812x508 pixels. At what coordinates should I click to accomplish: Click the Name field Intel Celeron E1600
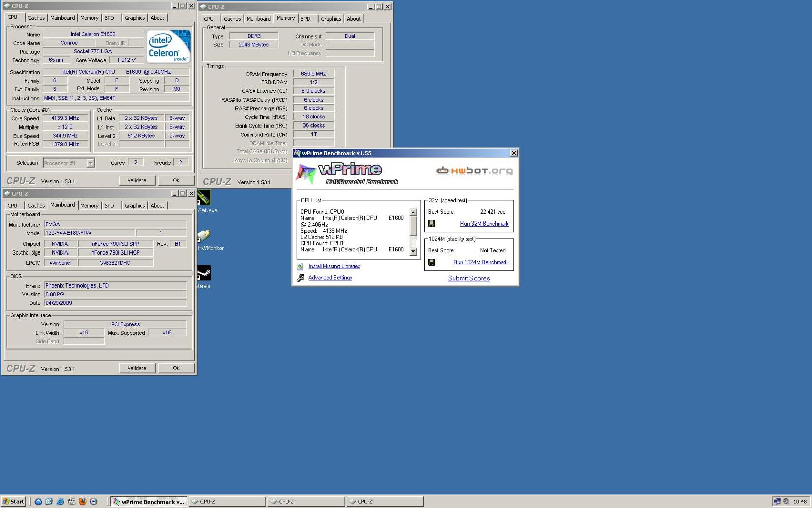pyautogui.click(x=93, y=34)
